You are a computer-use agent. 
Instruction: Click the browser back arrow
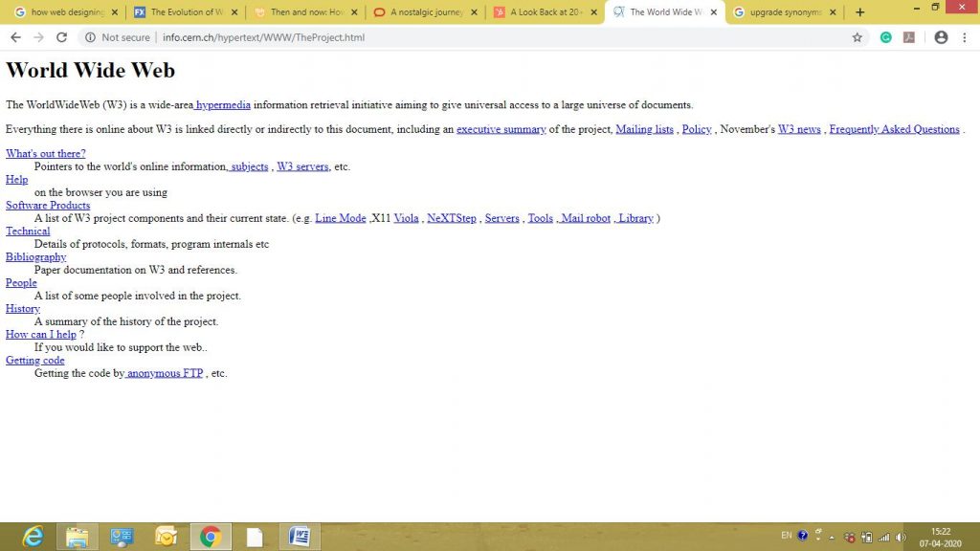point(15,37)
